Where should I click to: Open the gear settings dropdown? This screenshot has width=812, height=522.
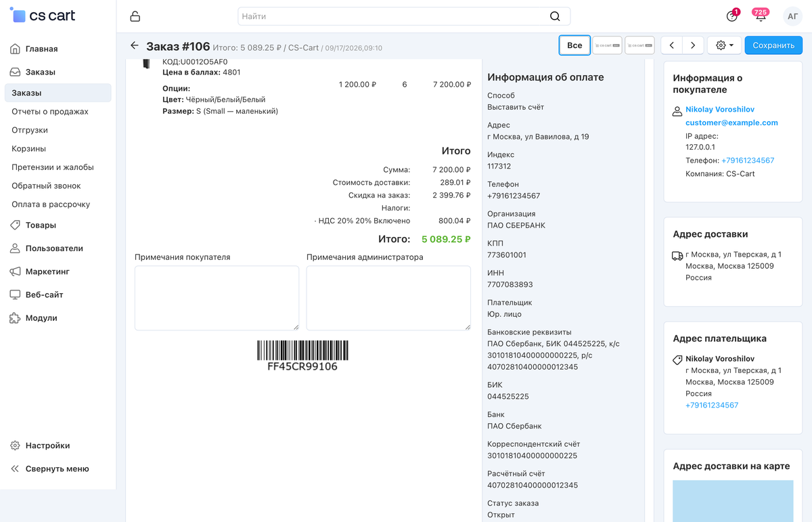[x=725, y=45]
